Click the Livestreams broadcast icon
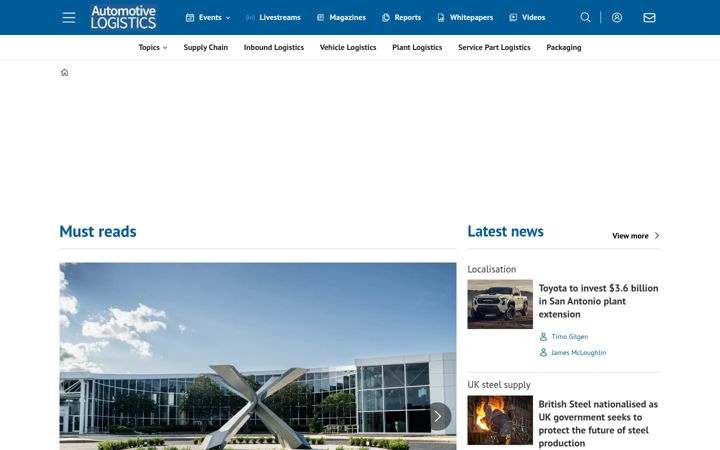The height and width of the screenshot is (450, 720). click(x=250, y=17)
